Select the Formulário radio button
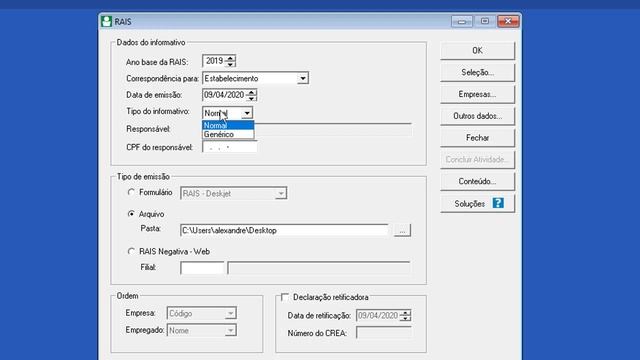 tap(131, 192)
